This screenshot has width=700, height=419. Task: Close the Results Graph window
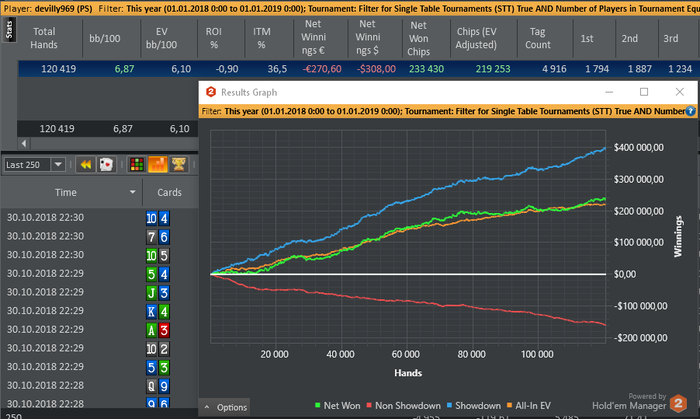point(679,92)
